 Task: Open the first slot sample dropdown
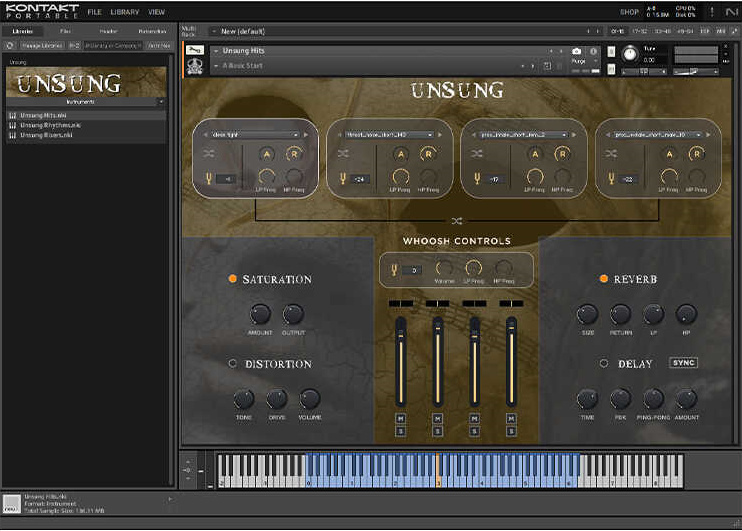coord(255,135)
